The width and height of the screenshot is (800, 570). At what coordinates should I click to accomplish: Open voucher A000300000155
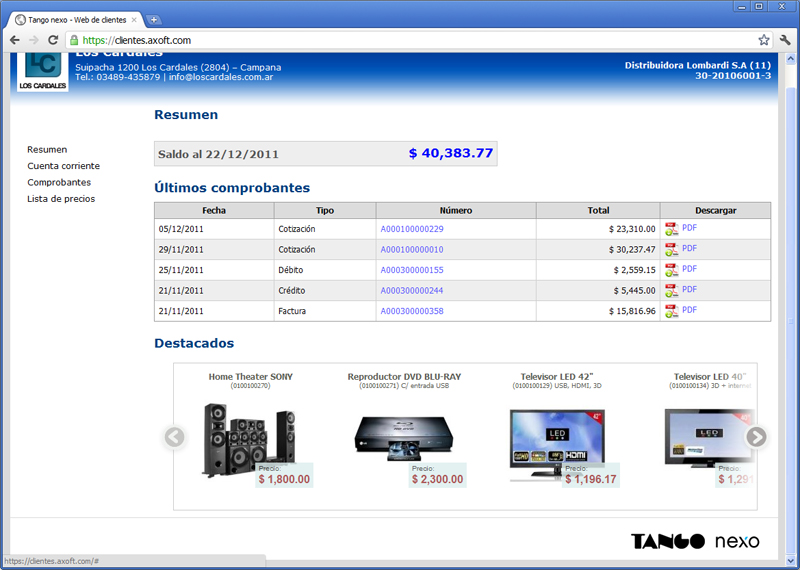(x=412, y=270)
